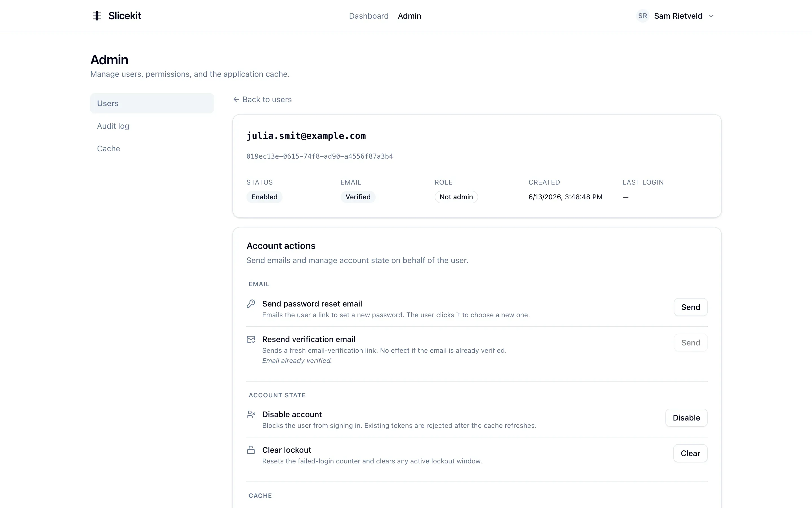Viewport: 812px width, 508px height.
Task: Open the Admin nav item
Action: point(409,16)
